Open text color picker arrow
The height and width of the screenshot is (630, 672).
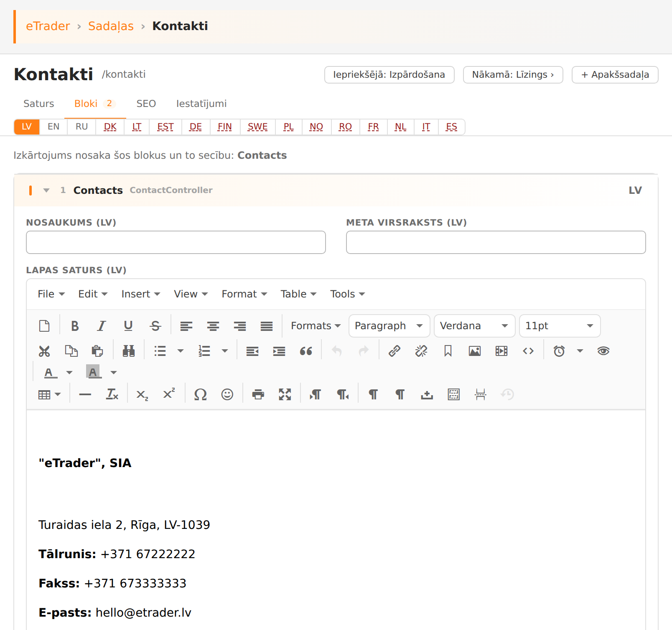[x=69, y=372]
